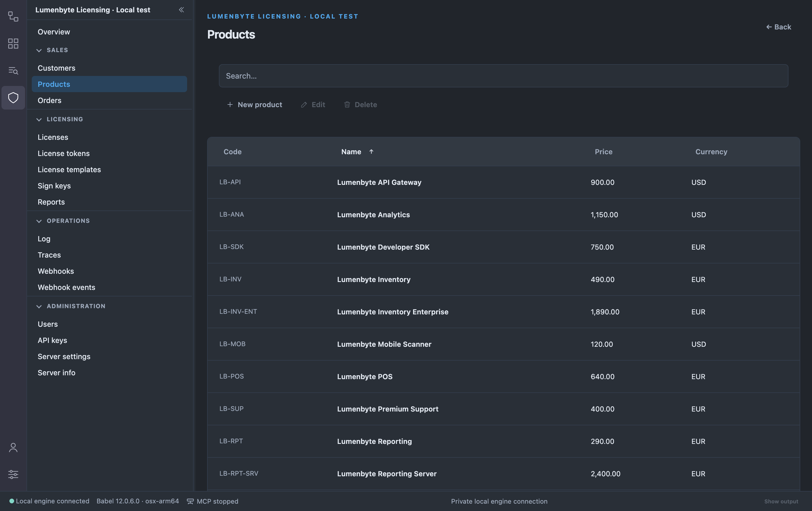Open License tokens page
This screenshot has width=812, height=511.
coord(109,153)
